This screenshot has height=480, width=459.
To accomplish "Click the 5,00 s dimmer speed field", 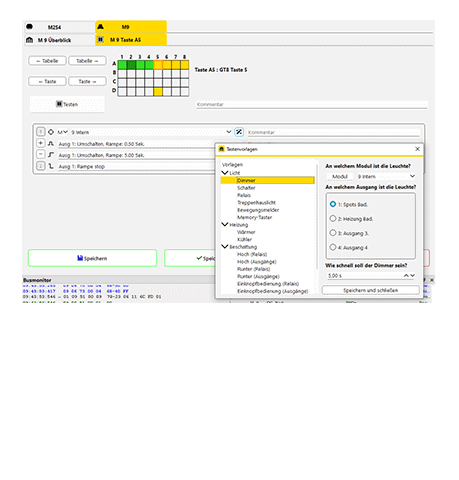I will click(364, 275).
